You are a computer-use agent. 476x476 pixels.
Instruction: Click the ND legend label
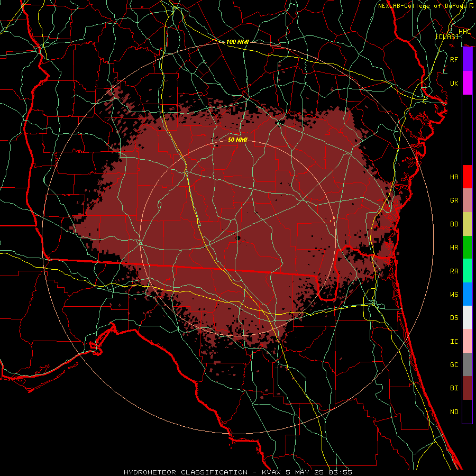454,411
